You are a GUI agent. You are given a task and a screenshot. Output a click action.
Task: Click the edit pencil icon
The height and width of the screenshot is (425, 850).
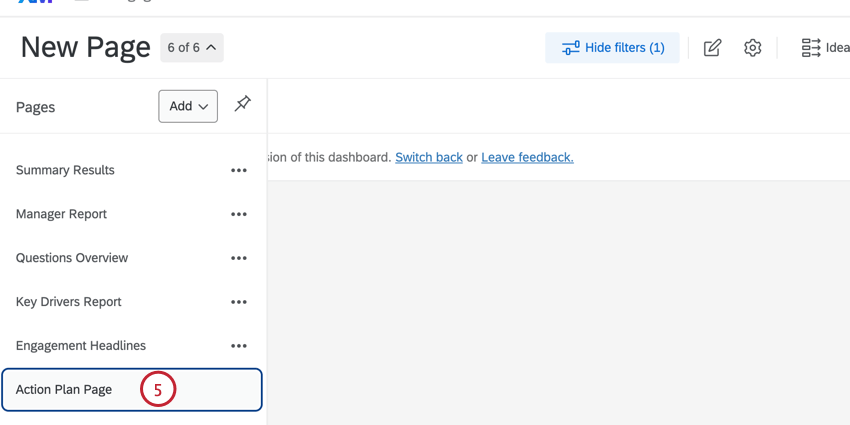click(712, 48)
